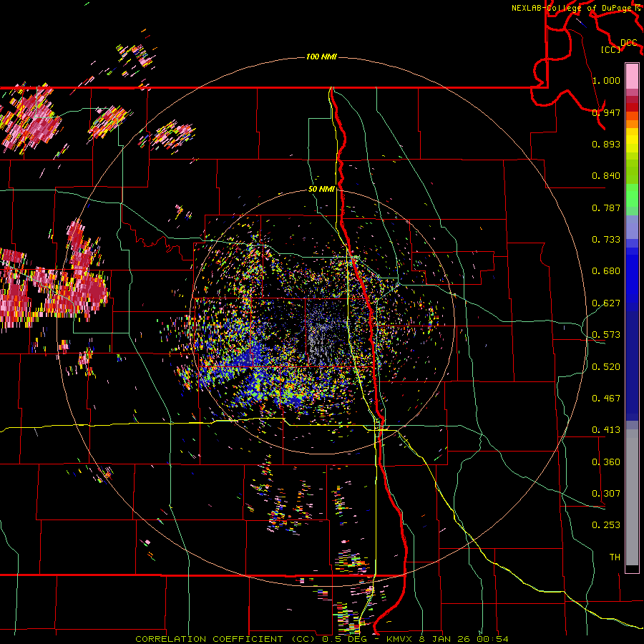The width and height of the screenshot is (644, 644).
Task: Select the 0.840 scale value
Action: pyautogui.click(x=606, y=176)
